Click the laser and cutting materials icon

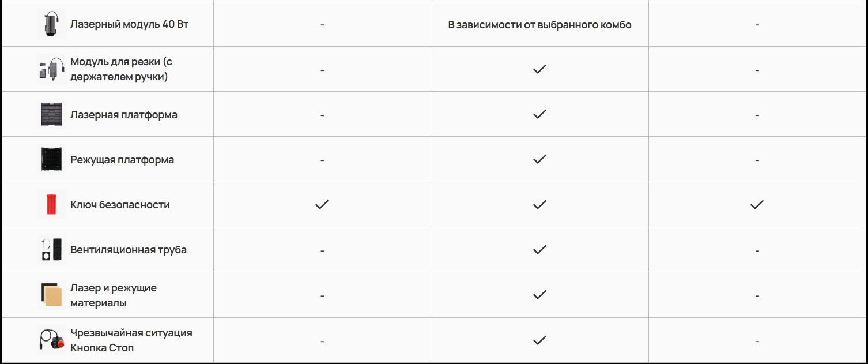[51, 295]
